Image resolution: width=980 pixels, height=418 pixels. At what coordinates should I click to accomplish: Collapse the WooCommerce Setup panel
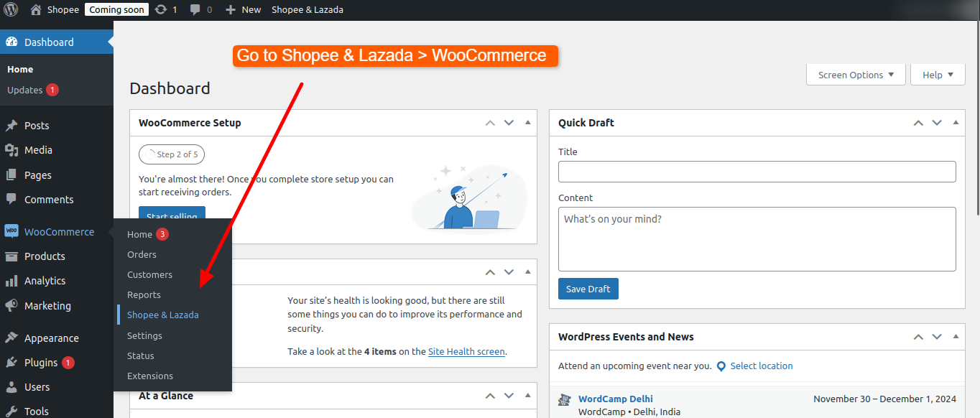[x=528, y=123]
